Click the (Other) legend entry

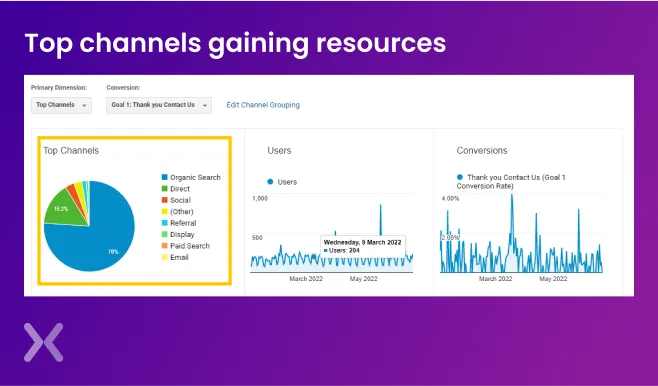tap(178, 211)
